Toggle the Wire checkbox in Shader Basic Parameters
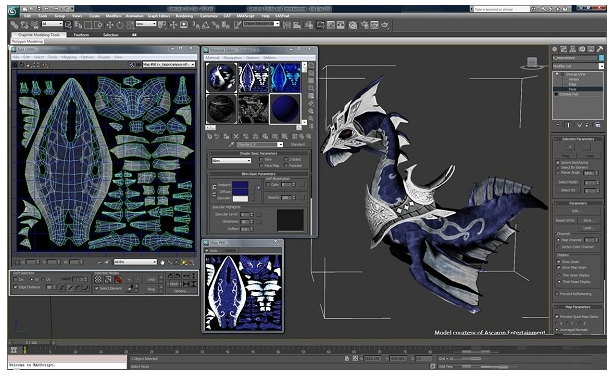This screenshot has height=377, width=615. coord(261,160)
